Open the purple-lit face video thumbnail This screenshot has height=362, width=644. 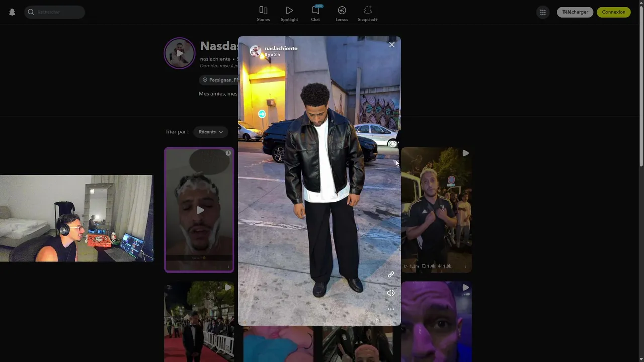437,322
